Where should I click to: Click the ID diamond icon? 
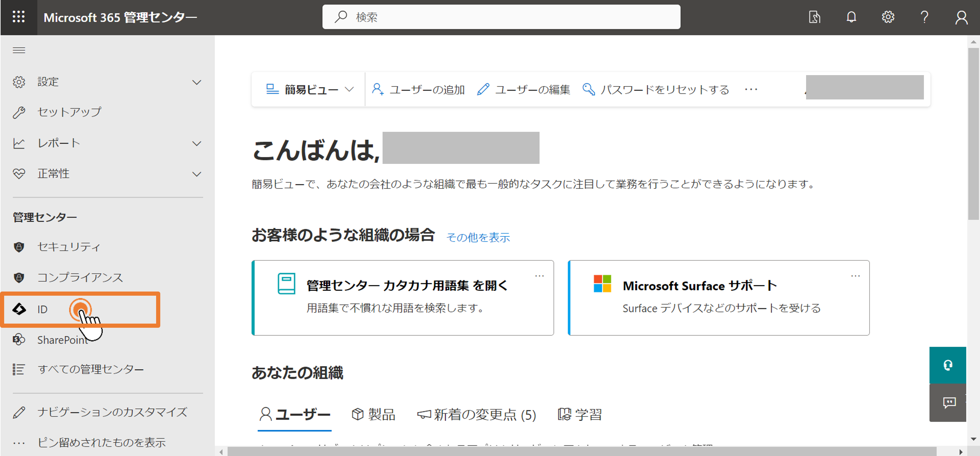coord(19,309)
